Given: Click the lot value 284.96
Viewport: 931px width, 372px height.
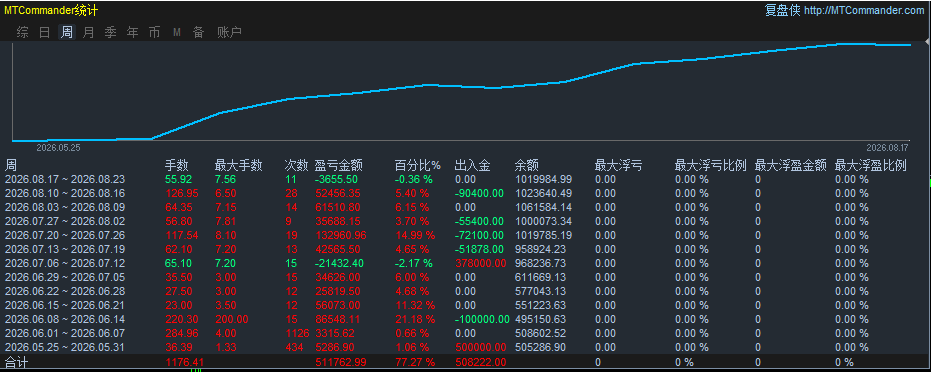Looking at the screenshot, I should 182,333.
